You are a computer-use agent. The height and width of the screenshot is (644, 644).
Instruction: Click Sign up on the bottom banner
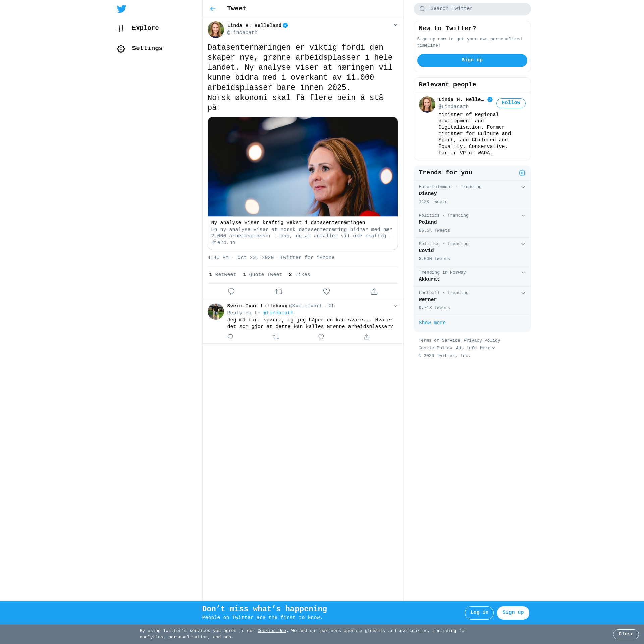click(513, 613)
